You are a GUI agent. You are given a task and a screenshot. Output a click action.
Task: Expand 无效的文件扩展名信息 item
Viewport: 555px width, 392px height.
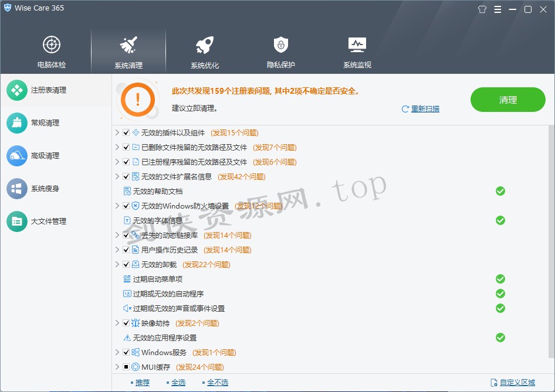coord(117,177)
